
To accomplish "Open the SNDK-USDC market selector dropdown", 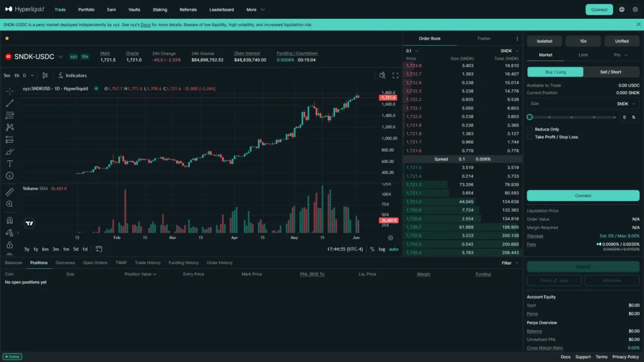I will 35,57.
